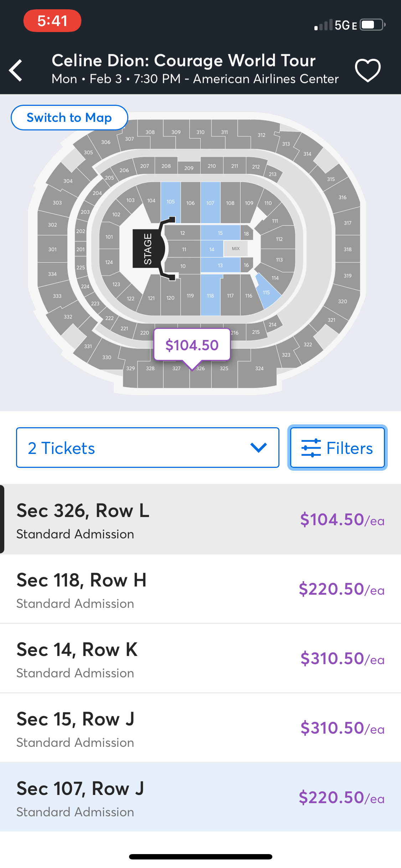The image size is (401, 868).
Task: Select Sec 326, Row L listing
Action: [200, 519]
